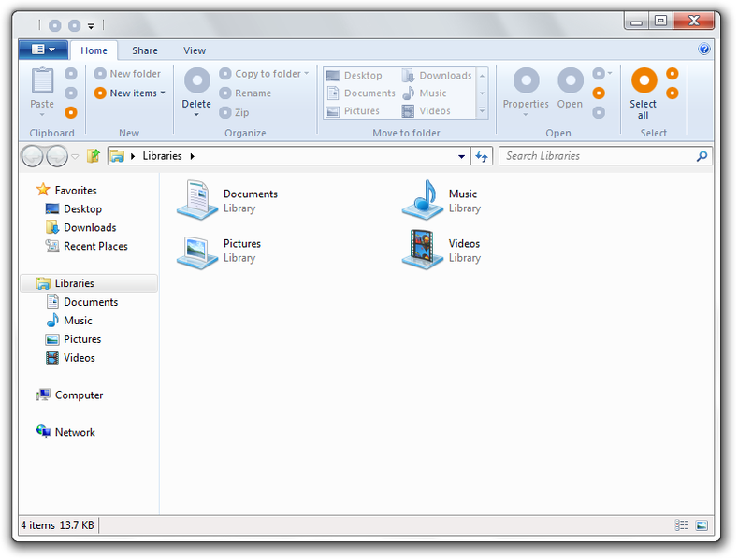Select Computer in navigation pane
Screen dimensions: 738x560
pyautogui.click(x=79, y=395)
